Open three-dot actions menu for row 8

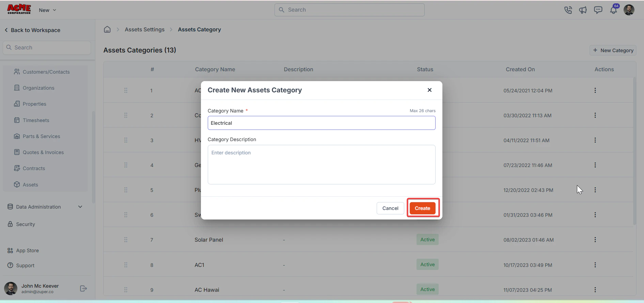click(x=595, y=265)
